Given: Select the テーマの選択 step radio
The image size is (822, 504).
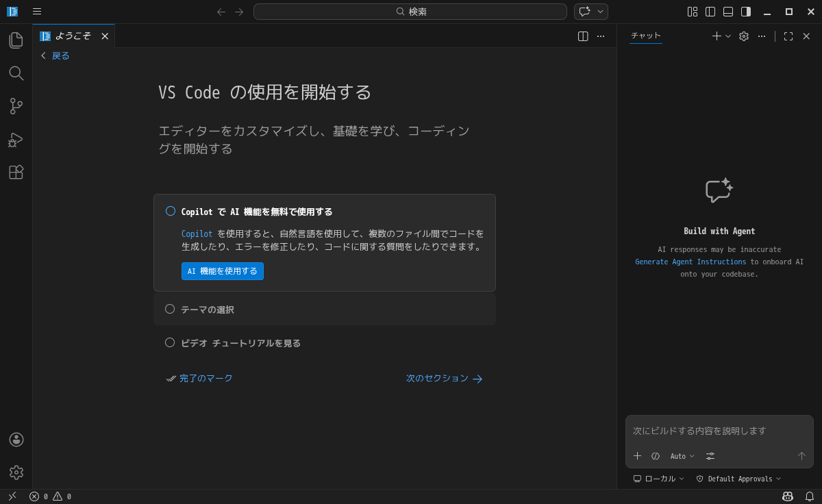Looking at the screenshot, I should (170, 309).
